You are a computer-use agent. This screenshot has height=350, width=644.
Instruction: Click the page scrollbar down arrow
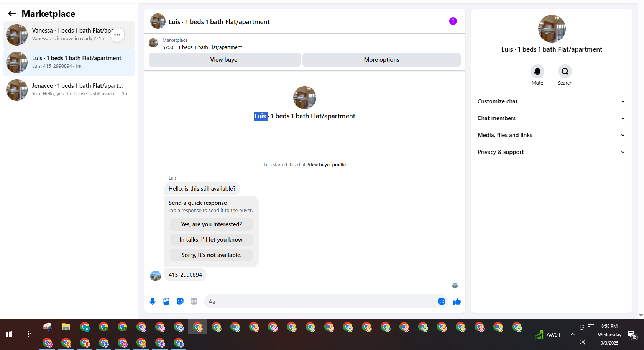[x=641, y=316]
